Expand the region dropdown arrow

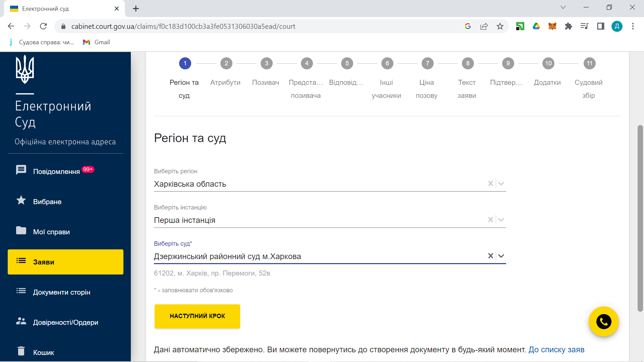coord(501,183)
